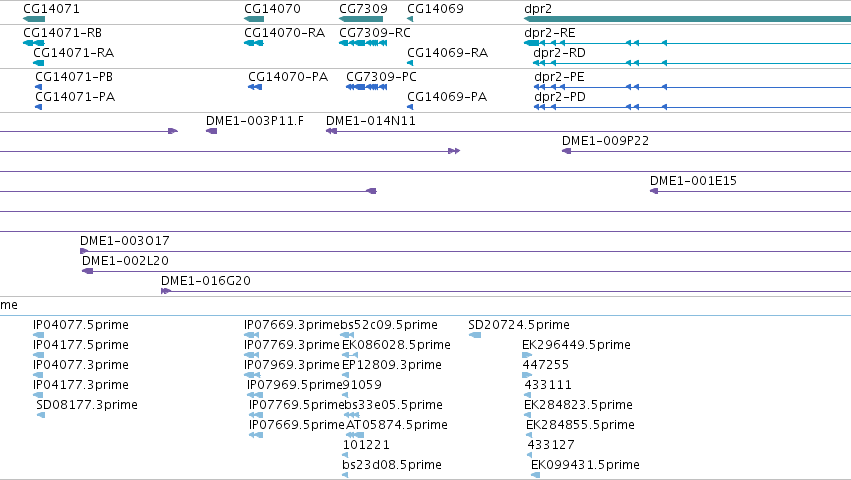Select the bs23d08.5prime EST label

coord(392,465)
